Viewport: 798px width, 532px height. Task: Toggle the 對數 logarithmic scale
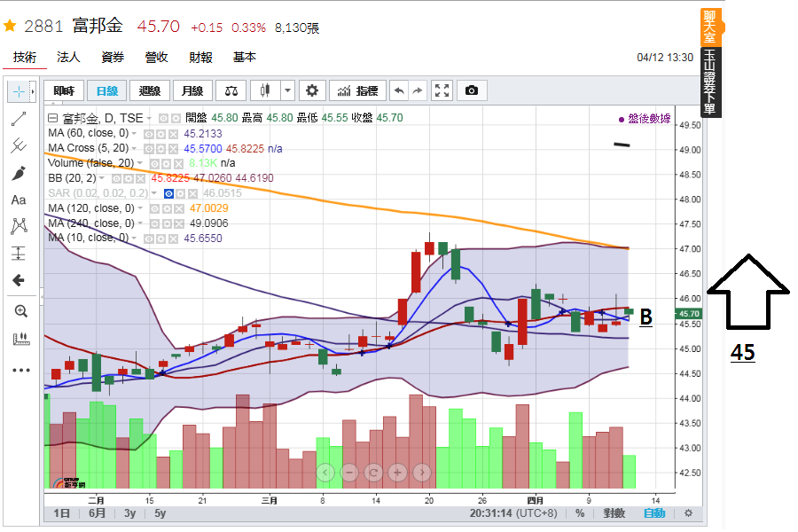pos(614,513)
